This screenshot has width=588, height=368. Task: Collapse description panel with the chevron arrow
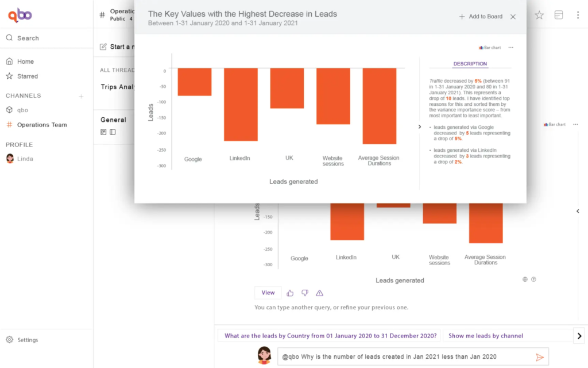[x=419, y=126]
